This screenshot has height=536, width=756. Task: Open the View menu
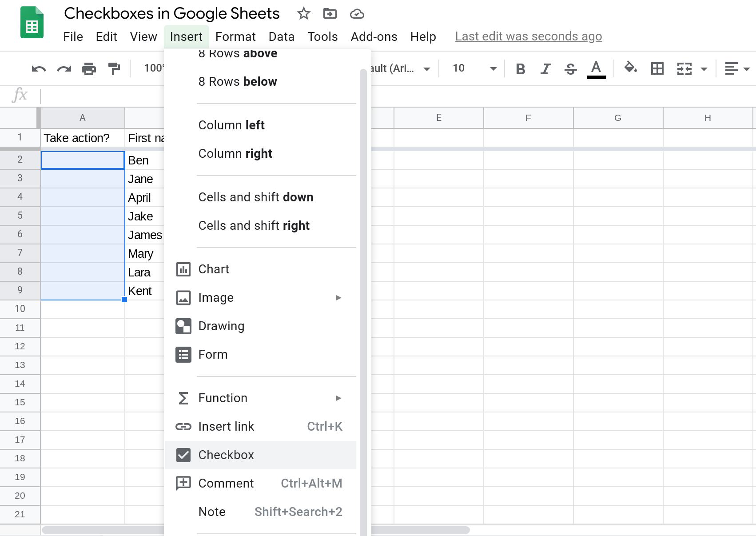[x=143, y=36]
